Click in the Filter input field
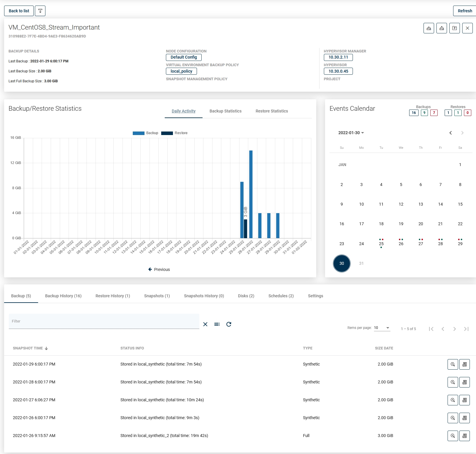The height and width of the screenshot is (454, 476). pyautogui.click(x=104, y=321)
